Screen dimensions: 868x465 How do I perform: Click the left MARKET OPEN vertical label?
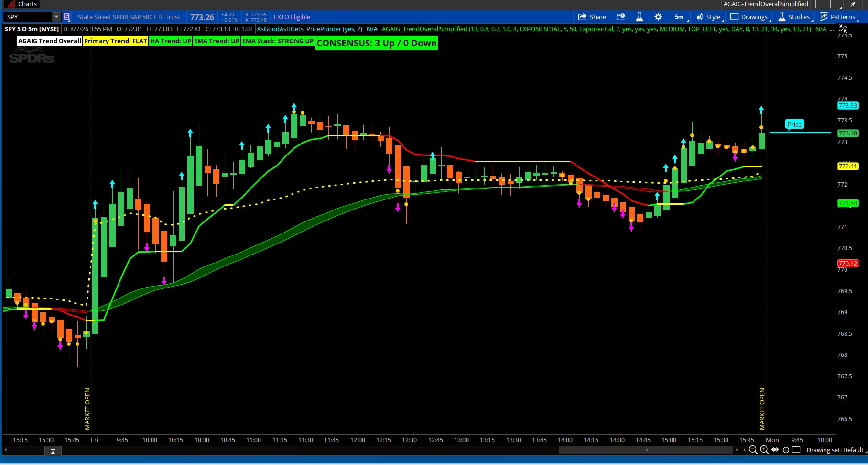pos(87,409)
